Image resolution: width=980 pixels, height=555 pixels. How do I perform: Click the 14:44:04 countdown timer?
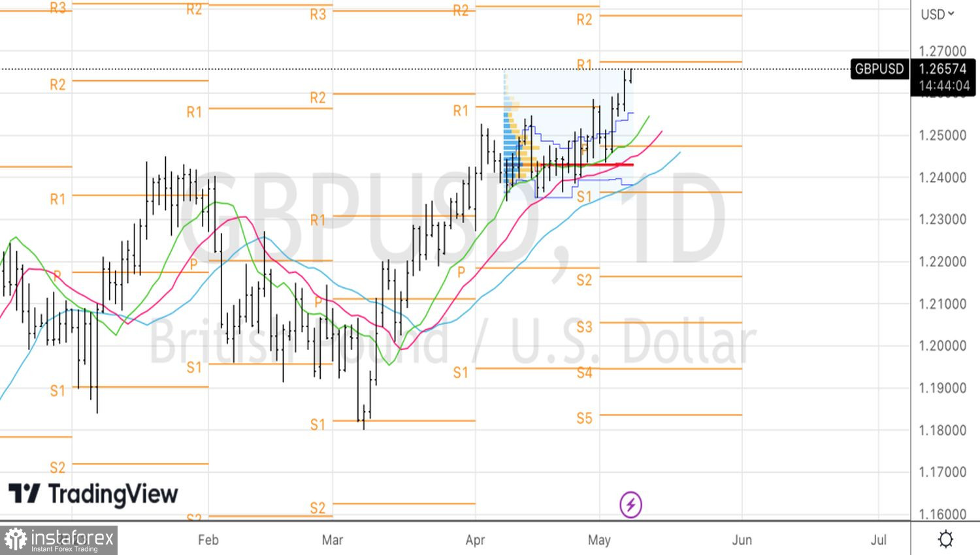point(944,86)
